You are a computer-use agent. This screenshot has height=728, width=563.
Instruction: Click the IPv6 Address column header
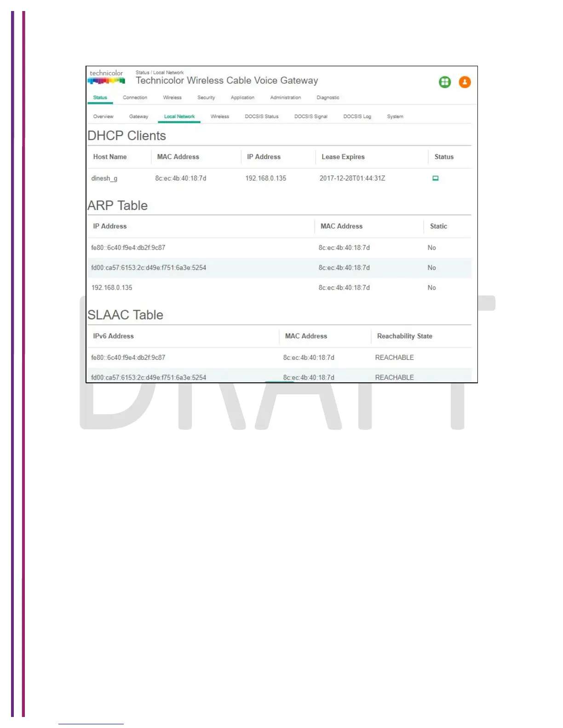pyautogui.click(x=114, y=336)
